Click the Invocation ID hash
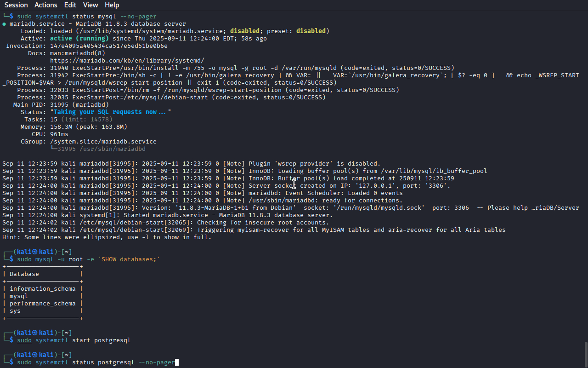 109,46
